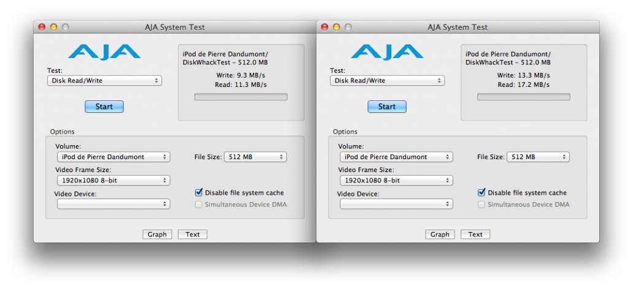The image size is (644, 289).
Task: Click the AJA logo in right window
Action: click(387, 52)
